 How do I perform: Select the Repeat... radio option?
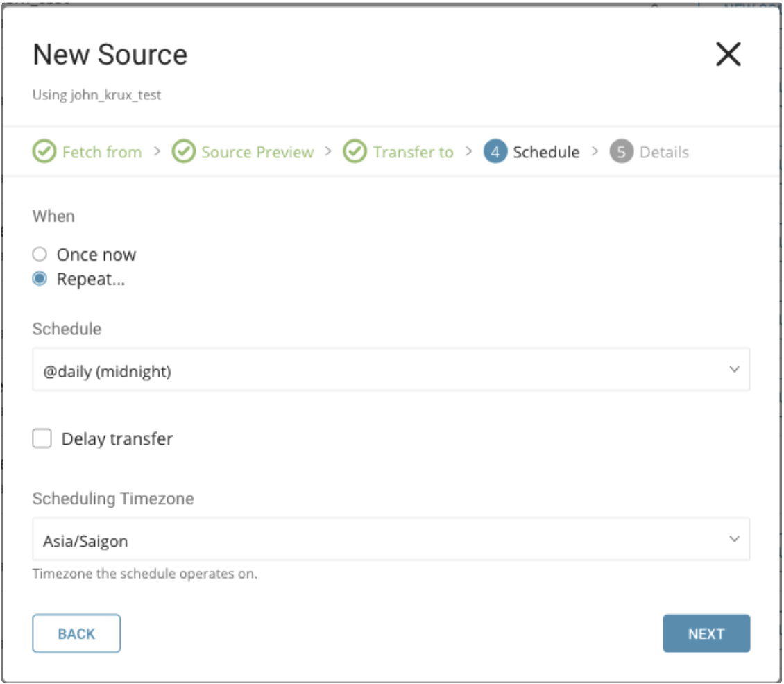pos(40,279)
